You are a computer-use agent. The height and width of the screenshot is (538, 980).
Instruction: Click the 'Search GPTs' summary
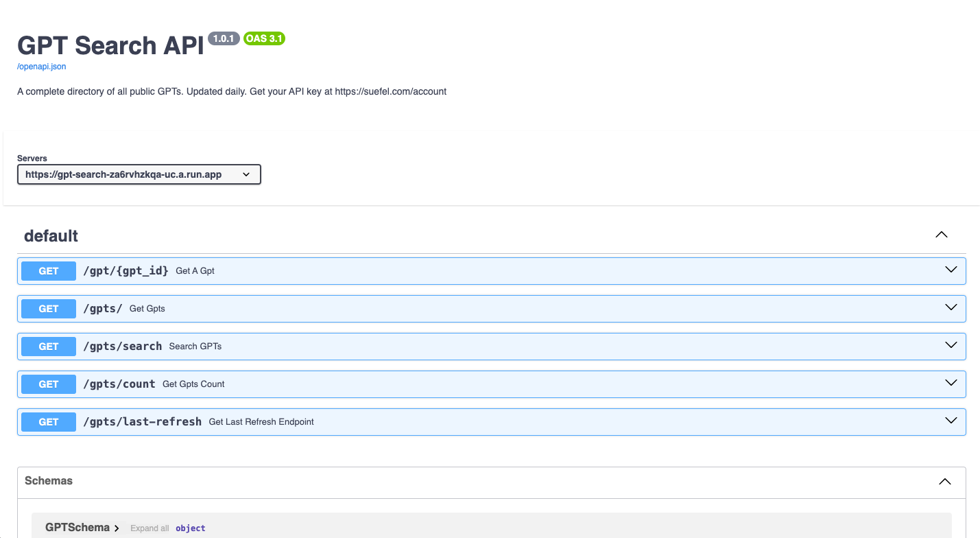[195, 347]
